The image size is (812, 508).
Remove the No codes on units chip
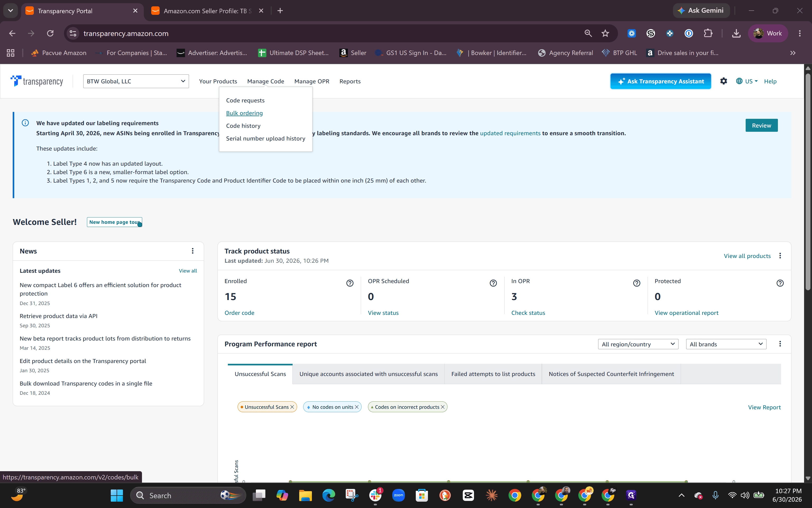tap(357, 407)
